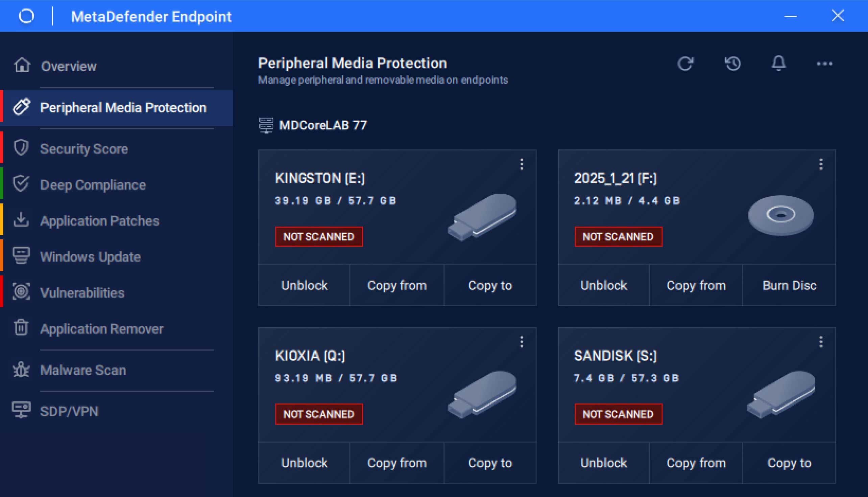
Task: Unblock the KINGSTON E: drive
Action: coord(304,285)
